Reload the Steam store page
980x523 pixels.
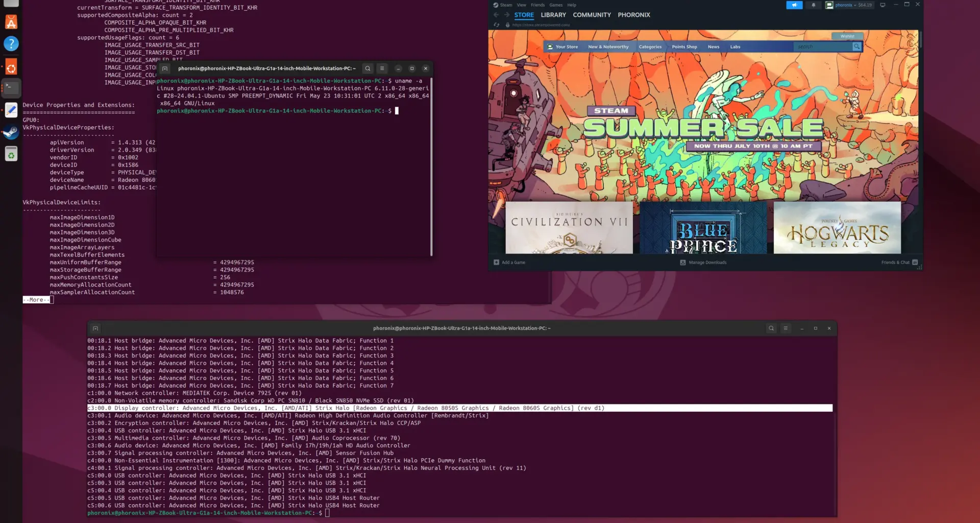point(497,25)
